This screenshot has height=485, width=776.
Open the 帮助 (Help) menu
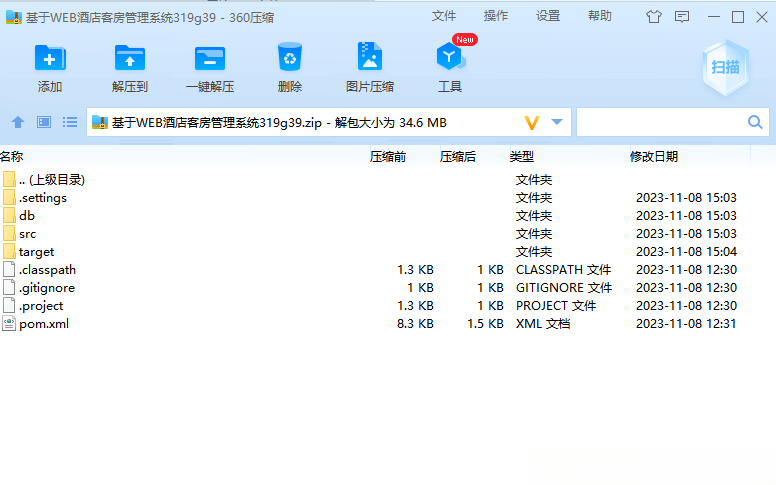pyautogui.click(x=600, y=16)
